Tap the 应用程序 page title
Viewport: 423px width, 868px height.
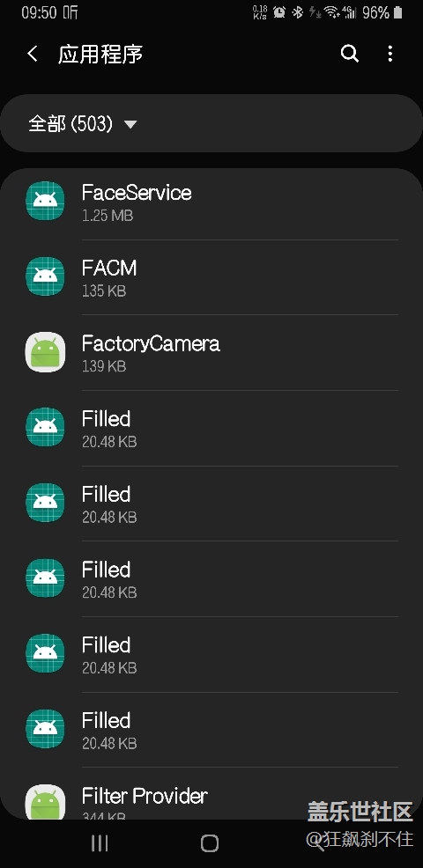(100, 55)
